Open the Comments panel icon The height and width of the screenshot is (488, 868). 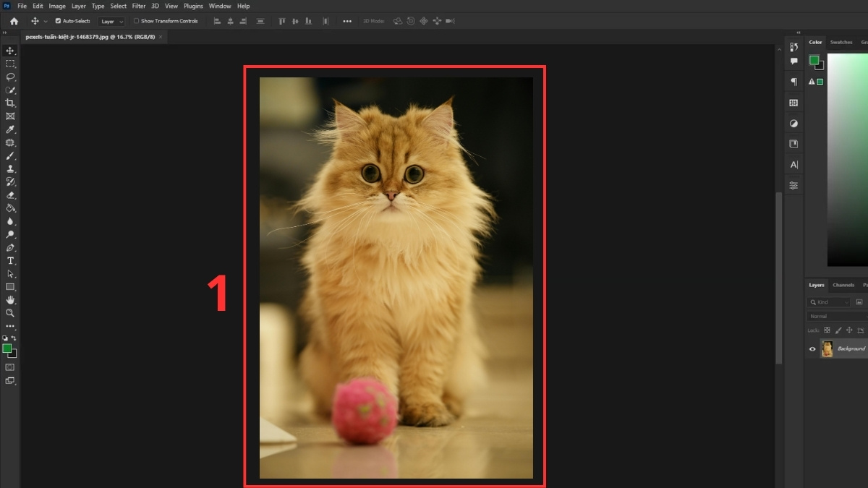[x=793, y=61]
